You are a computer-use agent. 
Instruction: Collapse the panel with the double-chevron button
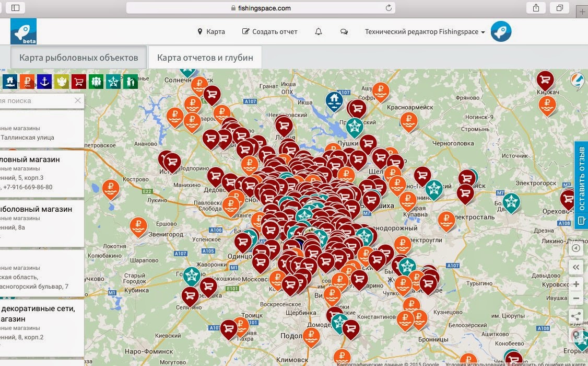(576, 267)
